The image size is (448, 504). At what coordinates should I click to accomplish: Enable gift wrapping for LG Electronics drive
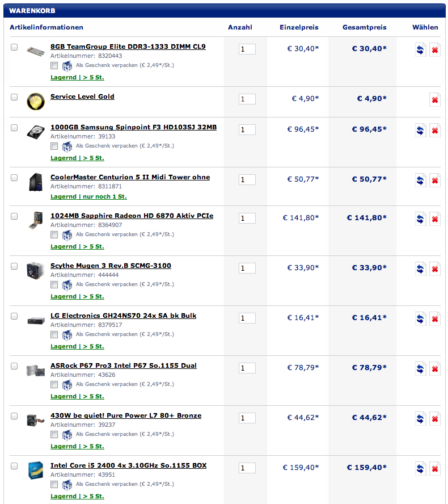[x=54, y=335]
